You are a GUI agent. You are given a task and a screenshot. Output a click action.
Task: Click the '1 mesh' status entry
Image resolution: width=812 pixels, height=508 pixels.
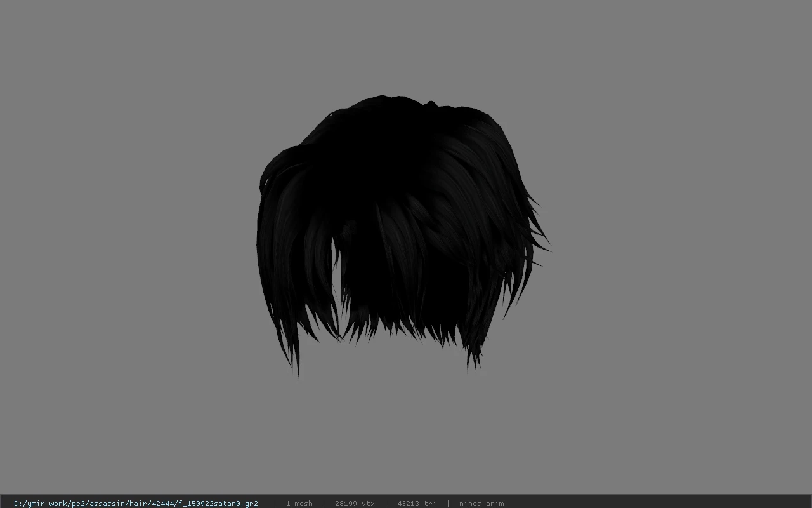point(299,504)
